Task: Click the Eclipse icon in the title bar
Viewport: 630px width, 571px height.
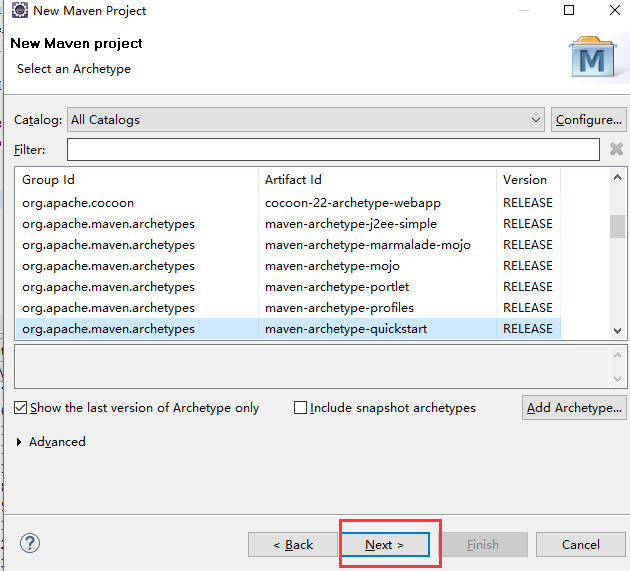Action: coord(20,10)
